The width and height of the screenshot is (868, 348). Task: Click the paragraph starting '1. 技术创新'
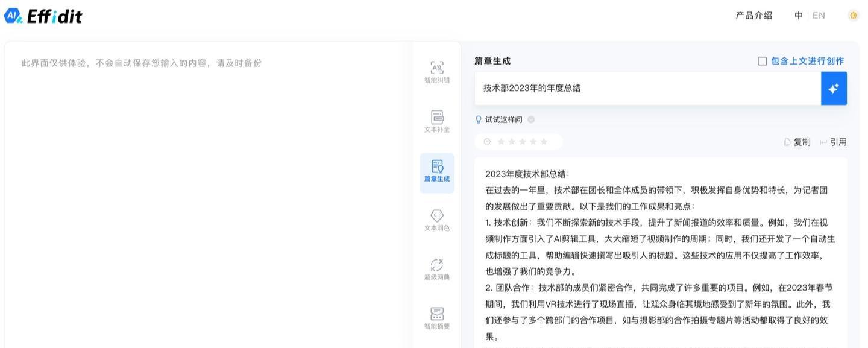(660, 247)
